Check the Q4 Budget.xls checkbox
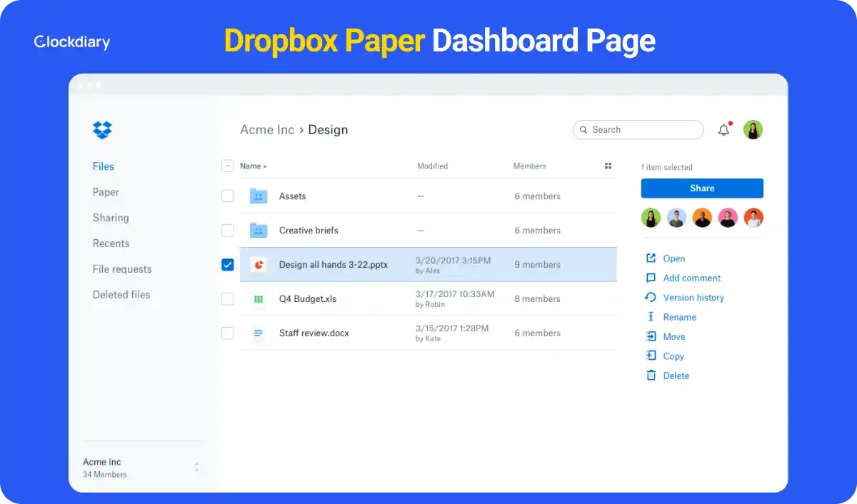This screenshot has width=857, height=504. tap(227, 298)
